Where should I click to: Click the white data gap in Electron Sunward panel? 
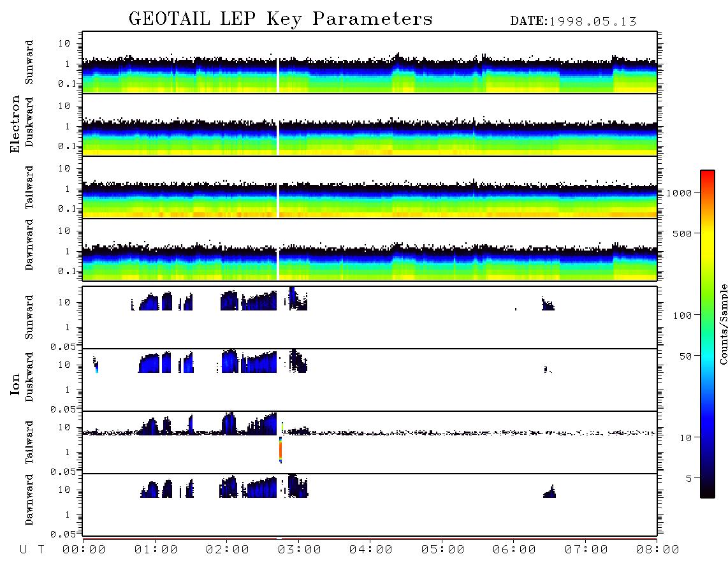pos(278,75)
